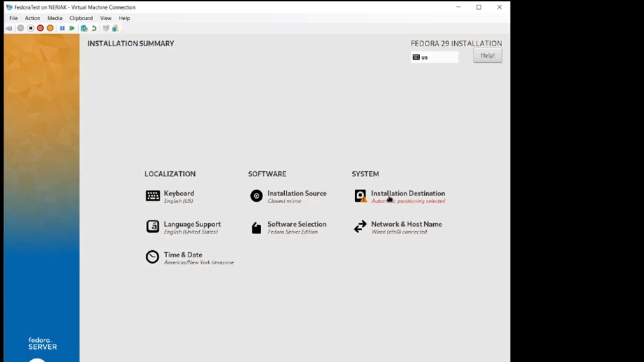The height and width of the screenshot is (362, 644).
Task: Open the File menu
Action: [14, 18]
